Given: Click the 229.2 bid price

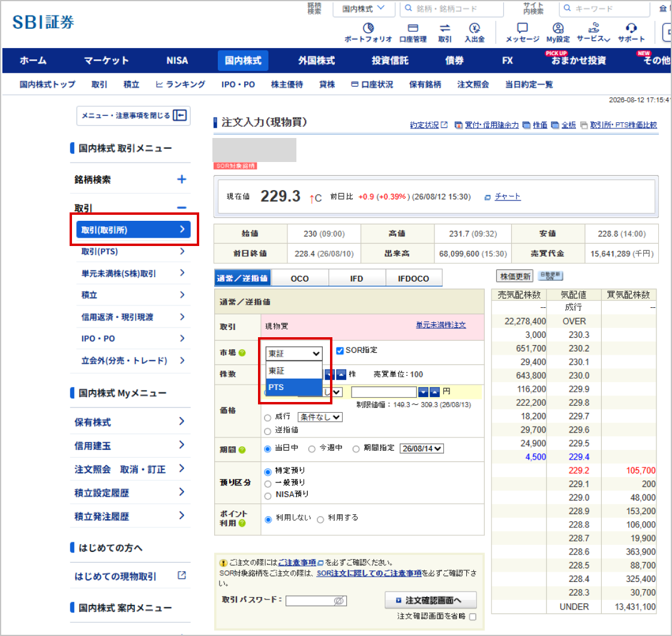Looking at the screenshot, I should tap(578, 470).
